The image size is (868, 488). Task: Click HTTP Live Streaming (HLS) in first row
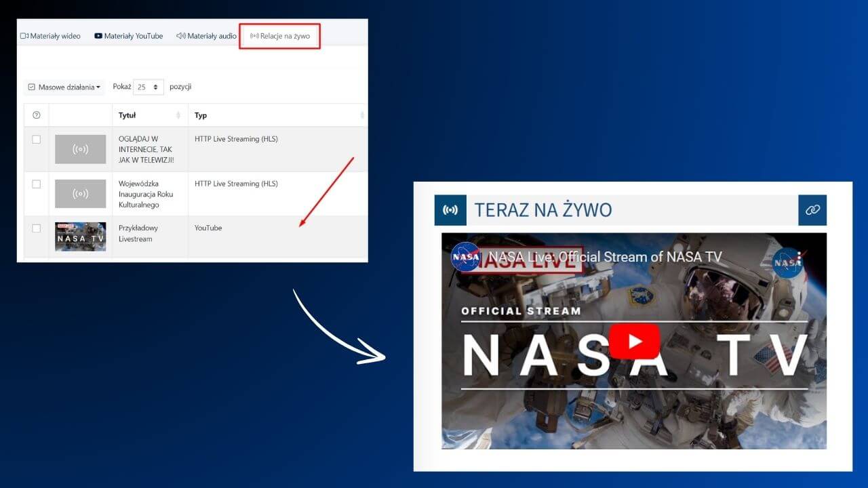[236, 139]
